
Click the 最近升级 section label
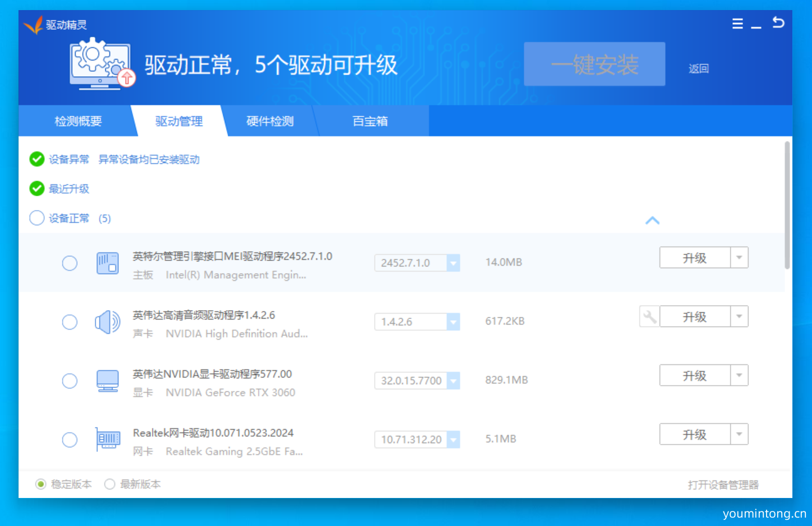(69, 188)
